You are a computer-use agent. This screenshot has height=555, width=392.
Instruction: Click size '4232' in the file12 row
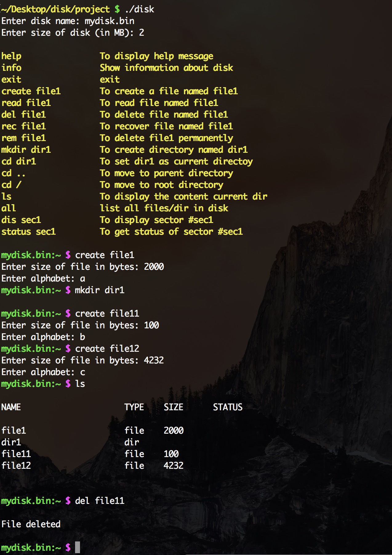pos(174,466)
